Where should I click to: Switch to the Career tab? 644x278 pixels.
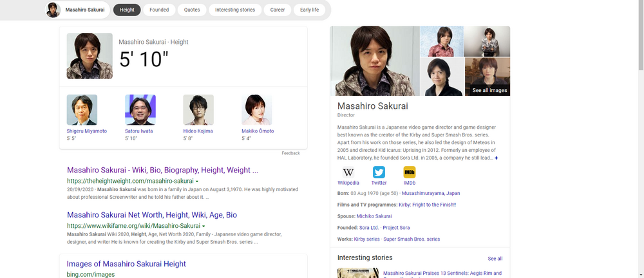tap(277, 10)
